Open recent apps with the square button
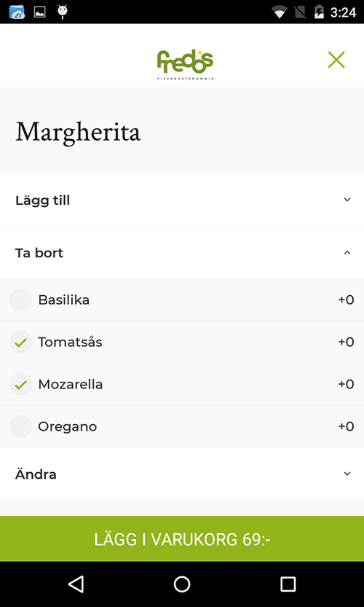 pyautogui.click(x=288, y=584)
